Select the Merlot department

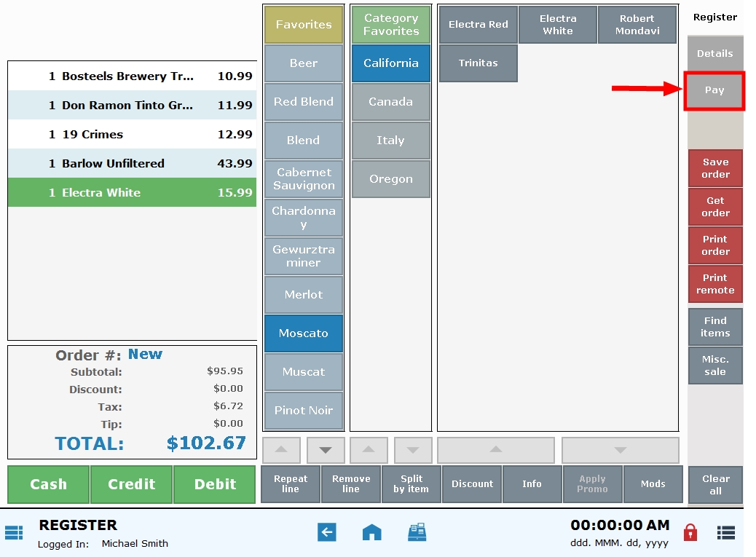coord(304,294)
